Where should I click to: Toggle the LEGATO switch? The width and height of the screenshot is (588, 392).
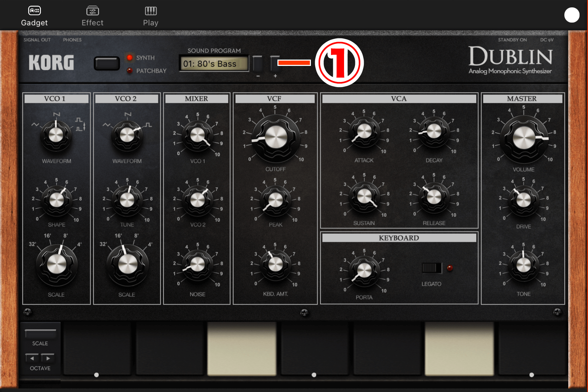coord(431,268)
